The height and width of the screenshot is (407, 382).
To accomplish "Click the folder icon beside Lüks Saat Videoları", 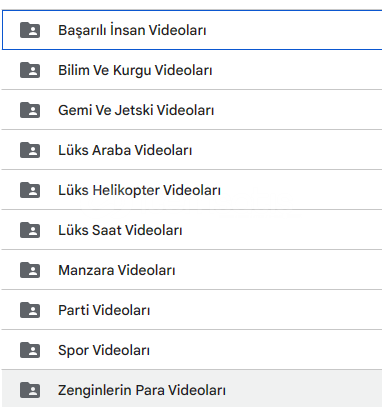I will click(x=30, y=230).
